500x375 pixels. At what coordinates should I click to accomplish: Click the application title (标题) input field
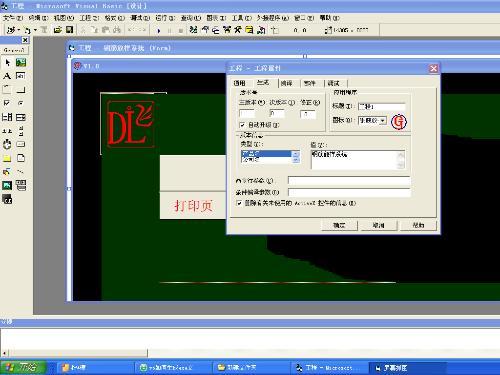coord(382,106)
